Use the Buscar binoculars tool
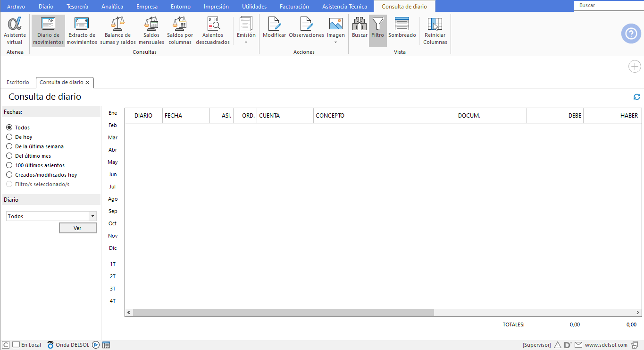The height and width of the screenshot is (350, 644). pyautogui.click(x=360, y=27)
